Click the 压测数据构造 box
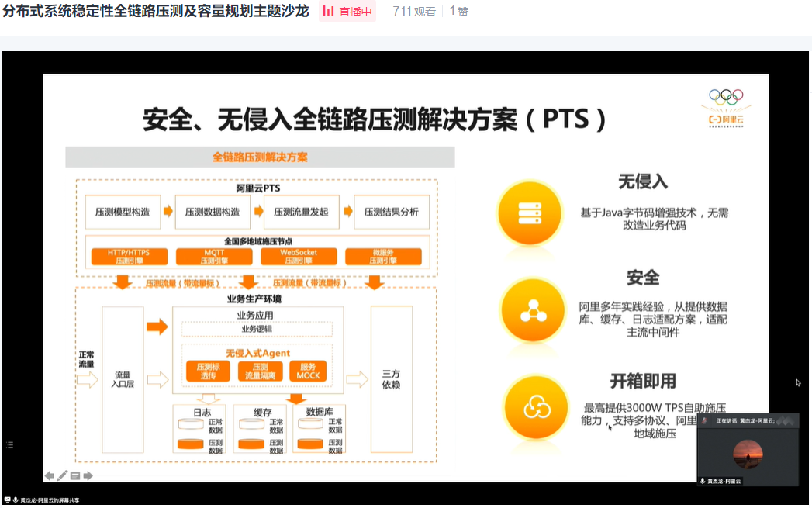 pos(213,212)
